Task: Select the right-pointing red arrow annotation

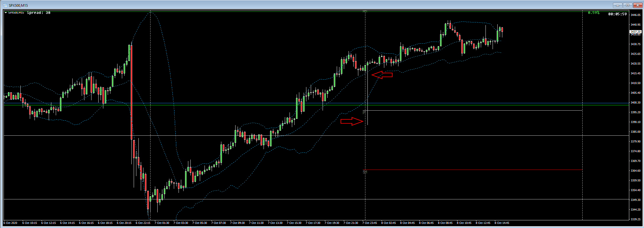Action: click(352, 121)
